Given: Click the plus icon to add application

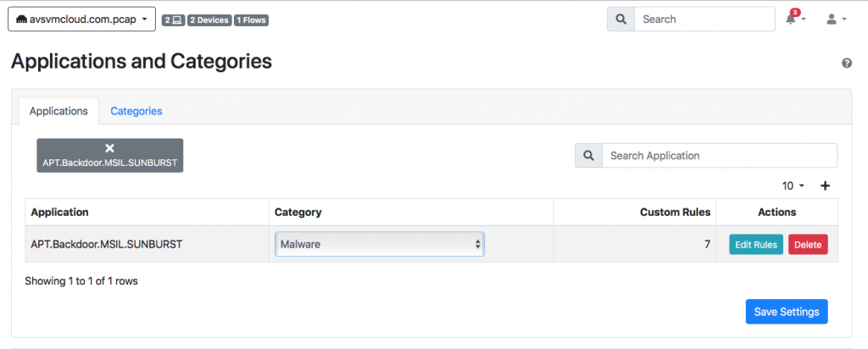Looking at the screenshot, I should 825,186.
